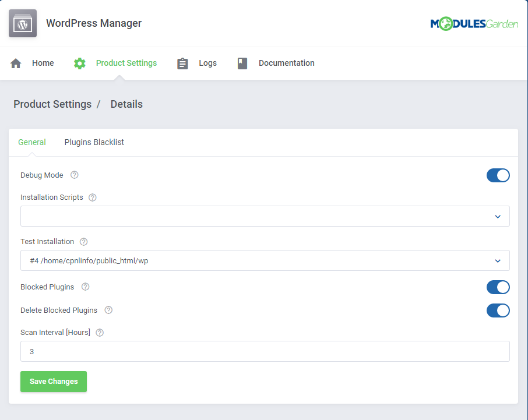Expand the Test Installation dropdown
Viewport: 528px width, 420px height.
pos(265,260)
